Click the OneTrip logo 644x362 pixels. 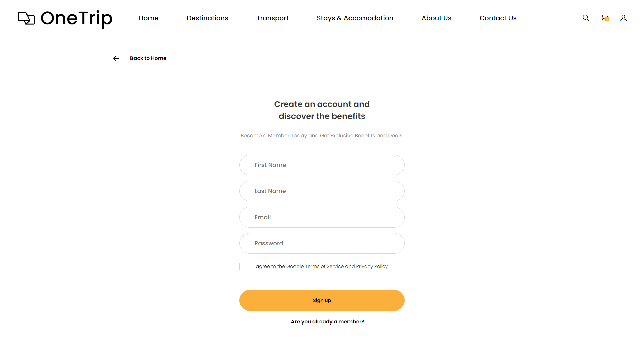[x=65, y=19]
